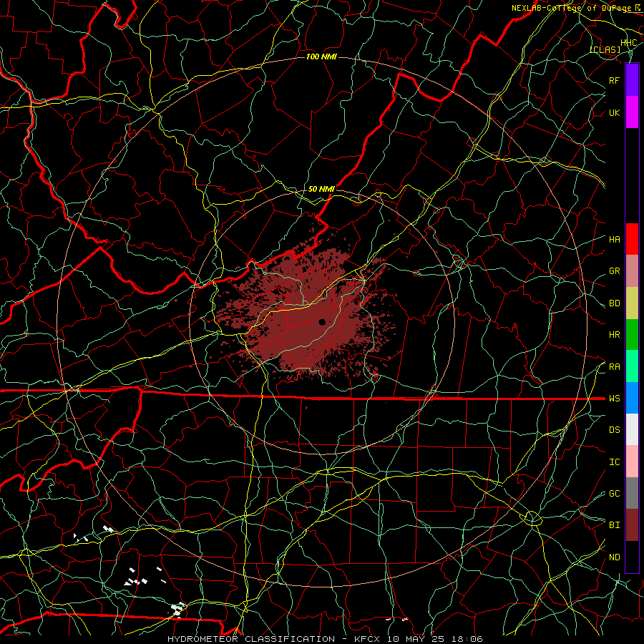Click the IC light pink legend color block
Image resolution: width=644 pixels, height=644 pixels.
point(632,462)
